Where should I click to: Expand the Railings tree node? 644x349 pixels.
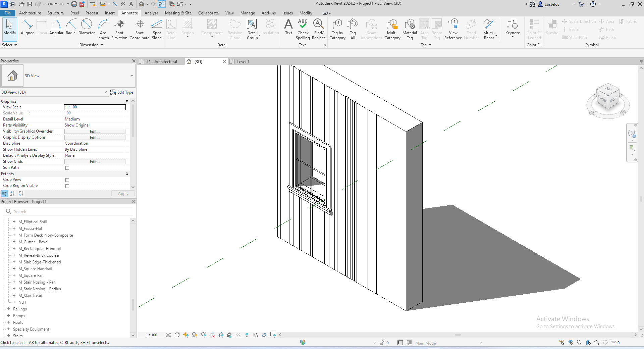(9, 309)
